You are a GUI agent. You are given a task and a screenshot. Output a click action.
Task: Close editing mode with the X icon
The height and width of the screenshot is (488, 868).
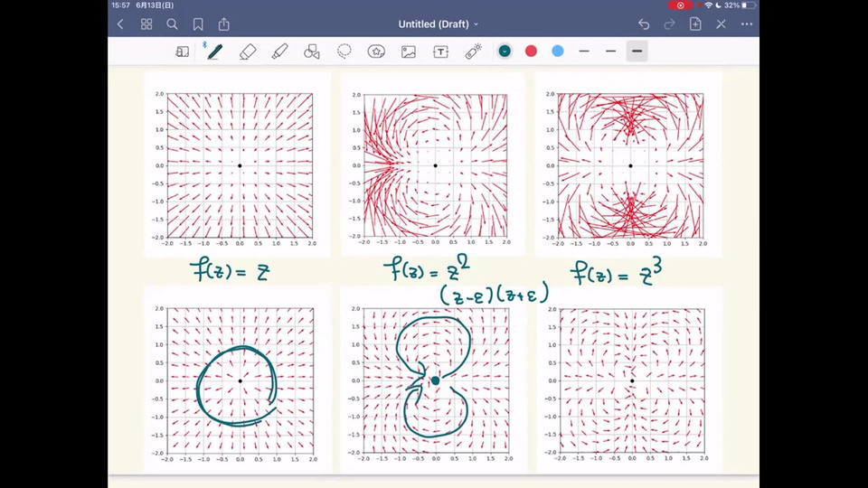click(721, 24)
